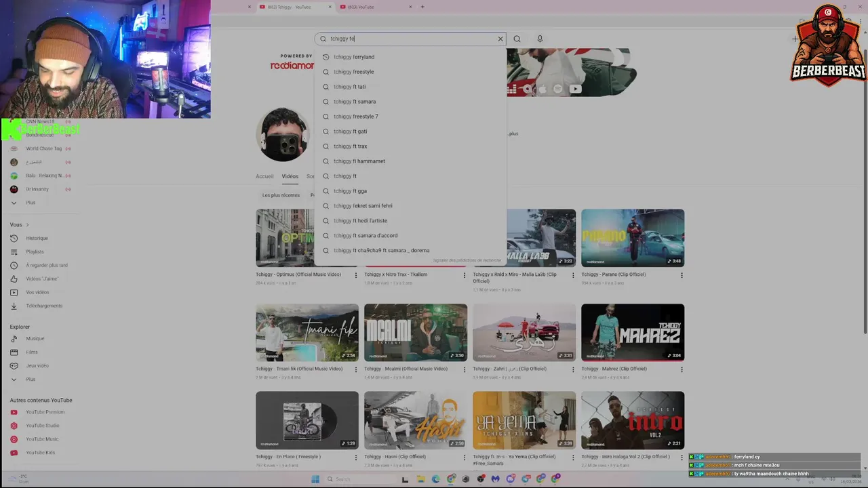Play 'Tchiggy - Tmani fik' video thumbnail
Viewport: 868px width, 488px height.
click(307, 332)
